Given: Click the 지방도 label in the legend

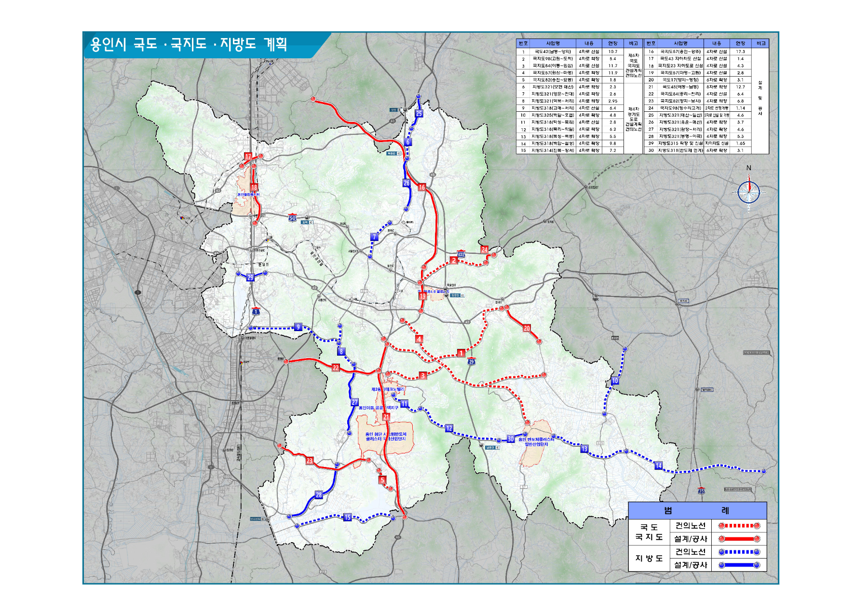Looking at the screenshot, I should (649, 559).
